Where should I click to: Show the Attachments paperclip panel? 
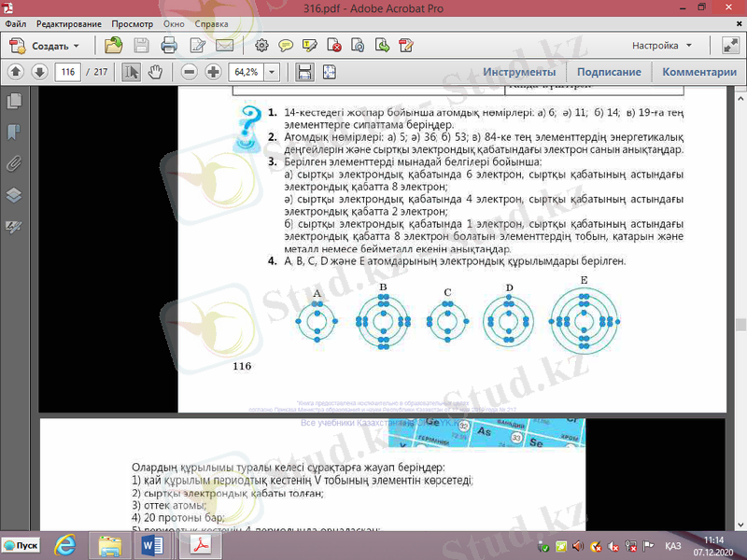pyautogui.click(x=14, y=163)
